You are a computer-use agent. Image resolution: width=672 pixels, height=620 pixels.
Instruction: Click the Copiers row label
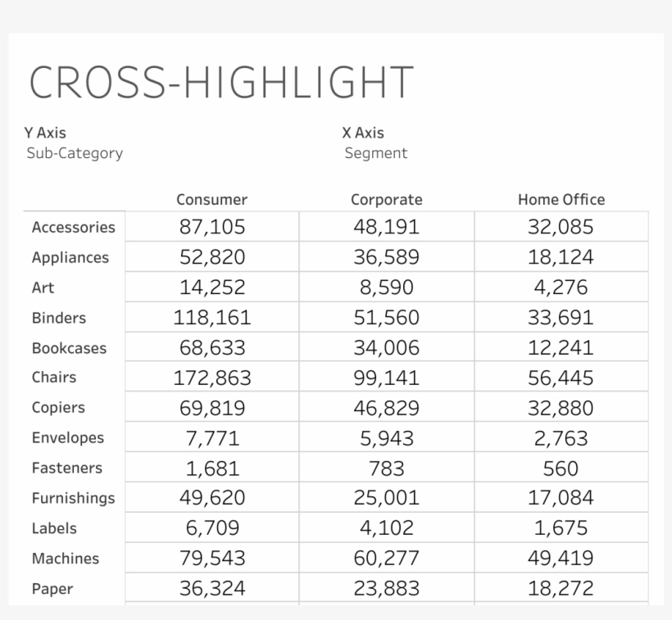pyautogui.click(x=58, y=408)
